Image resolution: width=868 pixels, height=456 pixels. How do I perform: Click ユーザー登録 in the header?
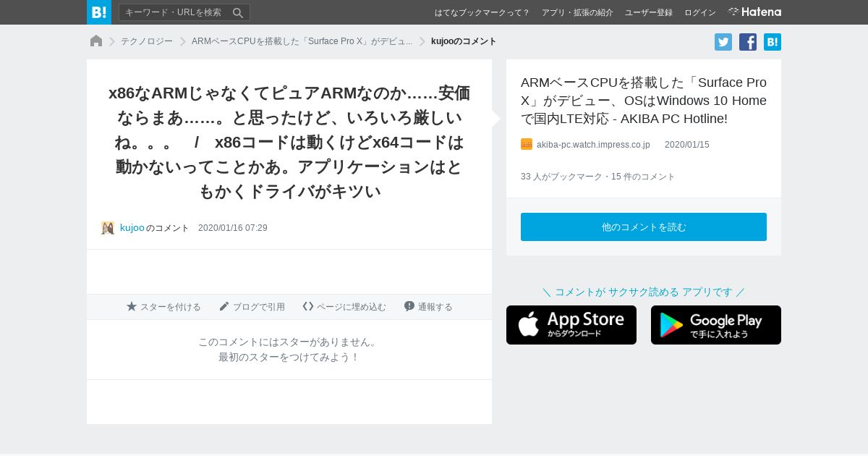click(x=649, y=12)
